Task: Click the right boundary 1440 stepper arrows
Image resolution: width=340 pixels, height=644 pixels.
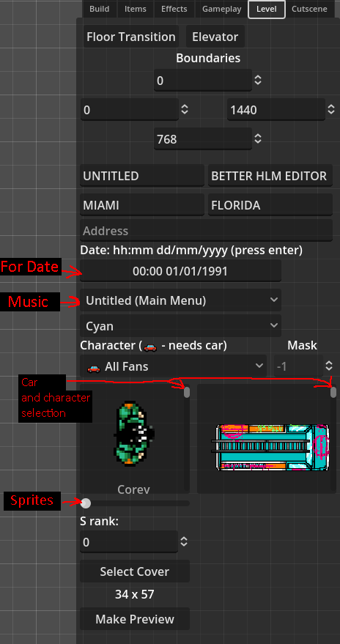Action: pos(331,110)
